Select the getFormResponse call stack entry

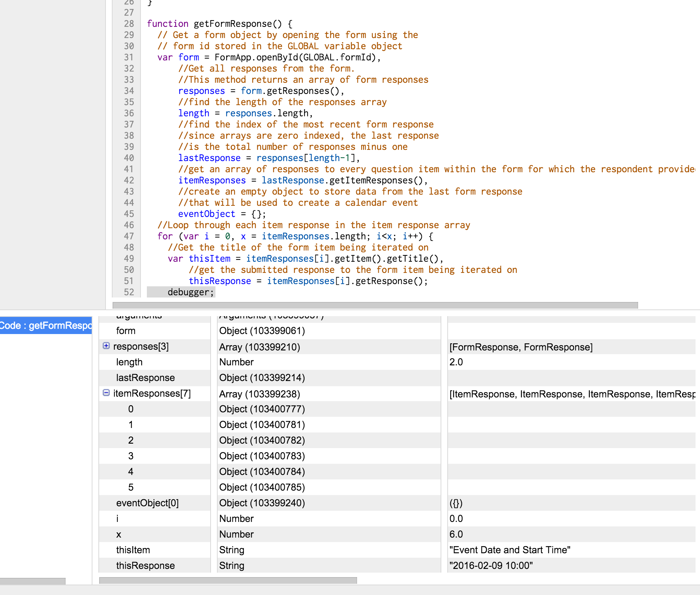(x=46, y=325)
